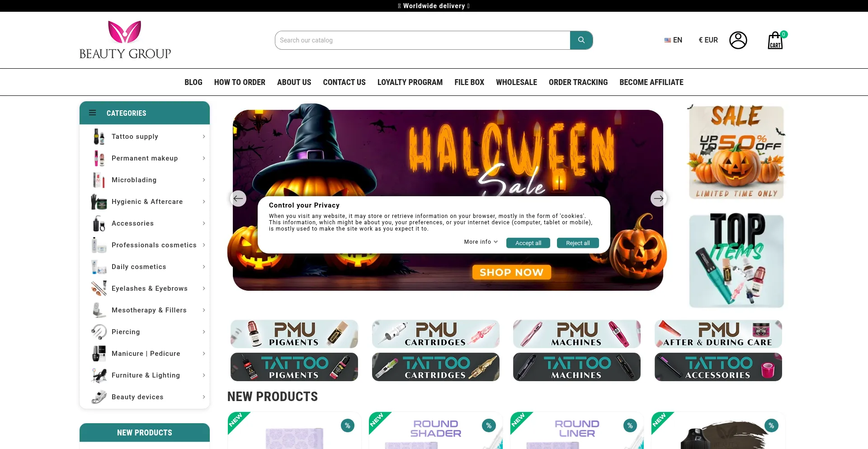
Task: Reject all cookies
Action: (x=578, y=243)
